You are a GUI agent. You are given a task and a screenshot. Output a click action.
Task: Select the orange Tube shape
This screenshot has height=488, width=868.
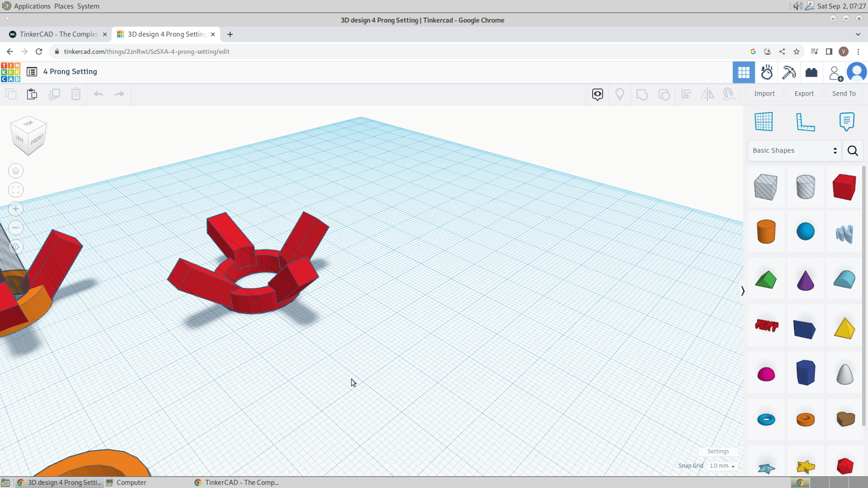pos(805,419)
